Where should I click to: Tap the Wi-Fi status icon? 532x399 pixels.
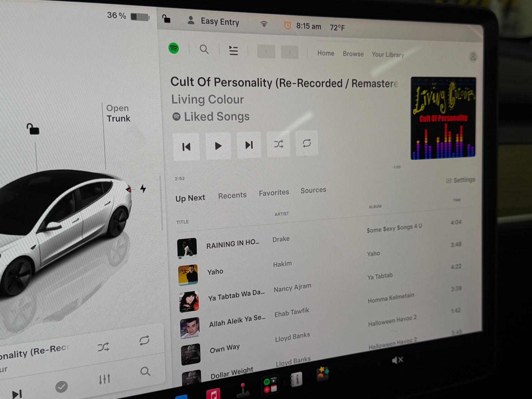pos(264,24)
